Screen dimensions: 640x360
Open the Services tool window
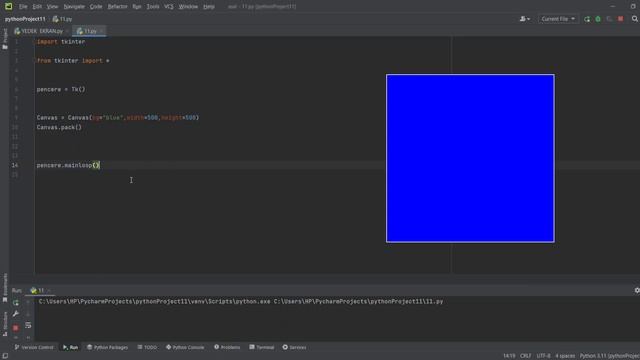click(294, 347)
